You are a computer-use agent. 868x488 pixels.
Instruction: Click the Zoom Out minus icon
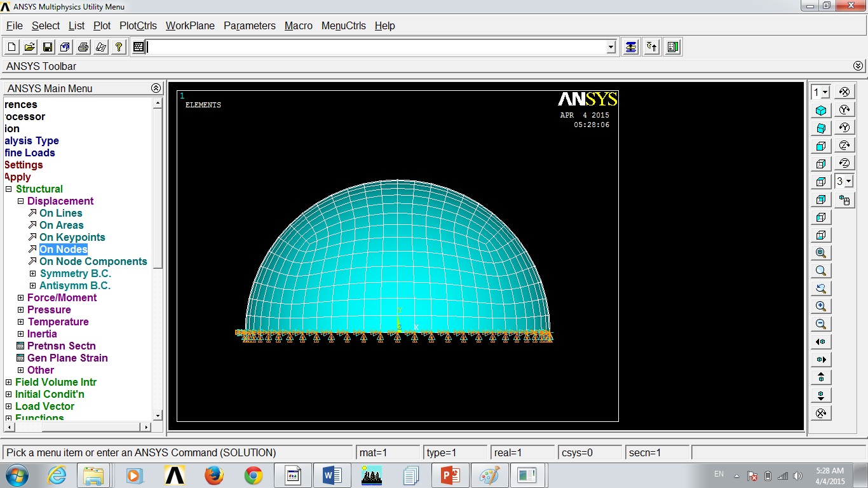point(821,324)
